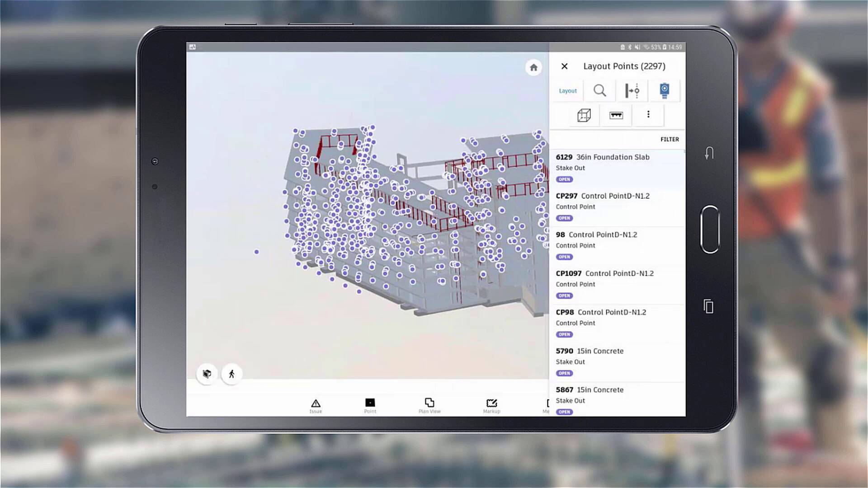868x488 pixels.
Task: Select the point stakeout offset icon
Action: click(632, 90)
